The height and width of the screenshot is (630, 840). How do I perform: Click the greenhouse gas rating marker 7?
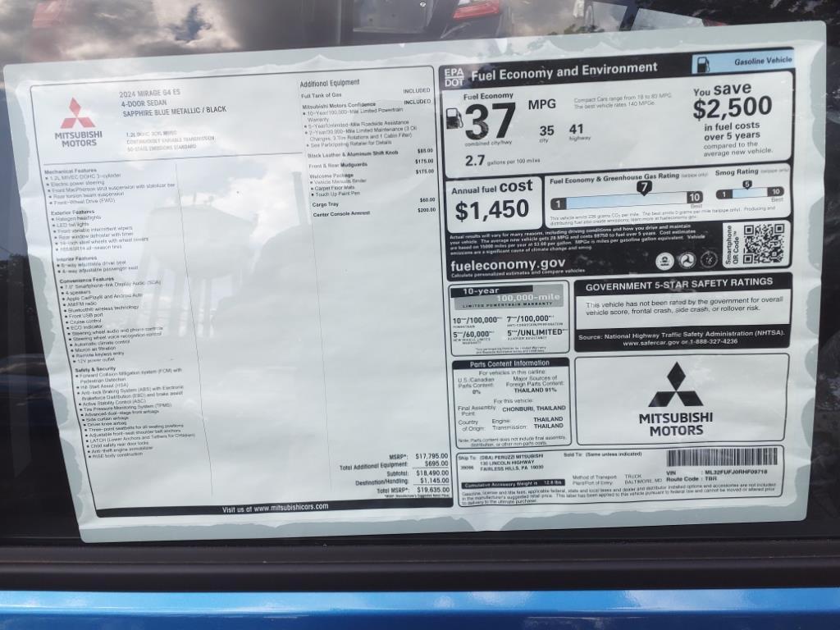644,189
